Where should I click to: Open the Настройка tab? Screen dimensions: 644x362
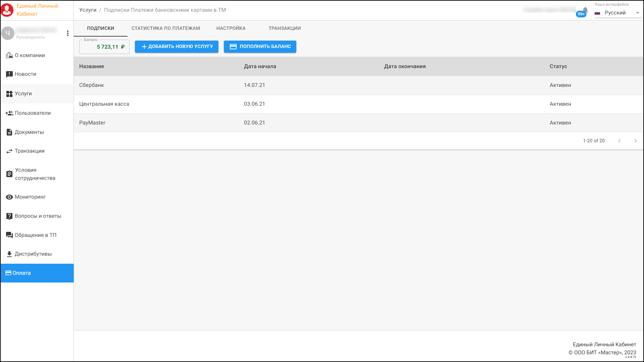[x=231, y=28]
